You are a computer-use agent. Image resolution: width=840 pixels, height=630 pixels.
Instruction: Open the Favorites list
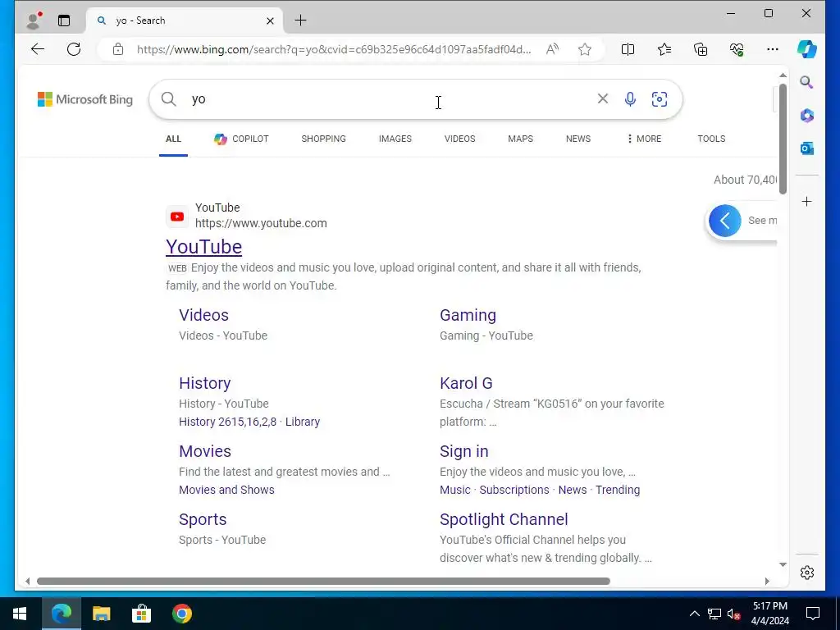[664, 49]
